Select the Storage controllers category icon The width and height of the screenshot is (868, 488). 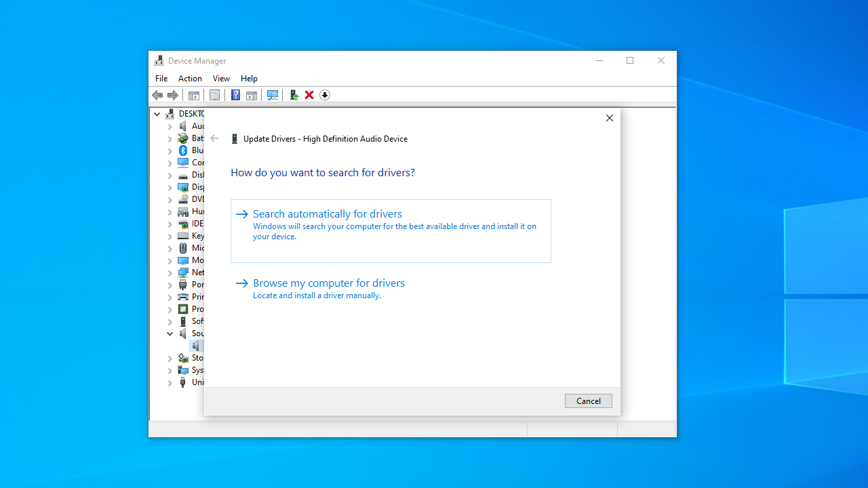(183, 358)
